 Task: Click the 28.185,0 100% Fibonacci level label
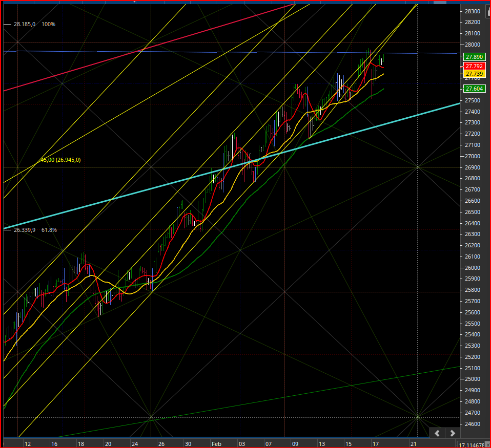[34, 24]
